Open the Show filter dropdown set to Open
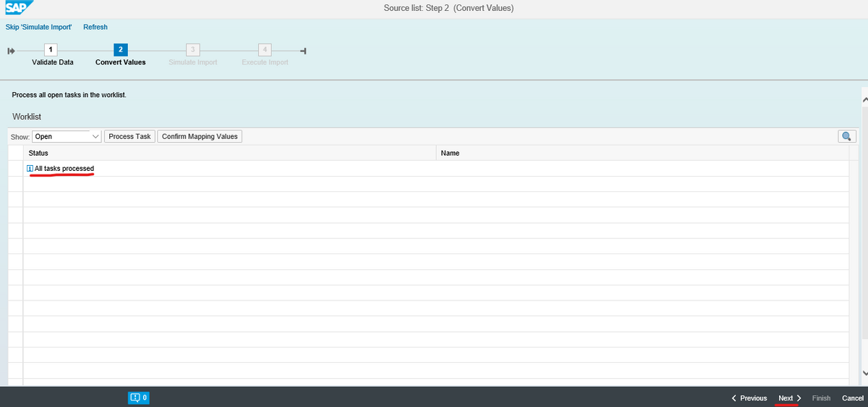Screen dimensions: 868x407 pyautogui.click(x=67, y=136)
